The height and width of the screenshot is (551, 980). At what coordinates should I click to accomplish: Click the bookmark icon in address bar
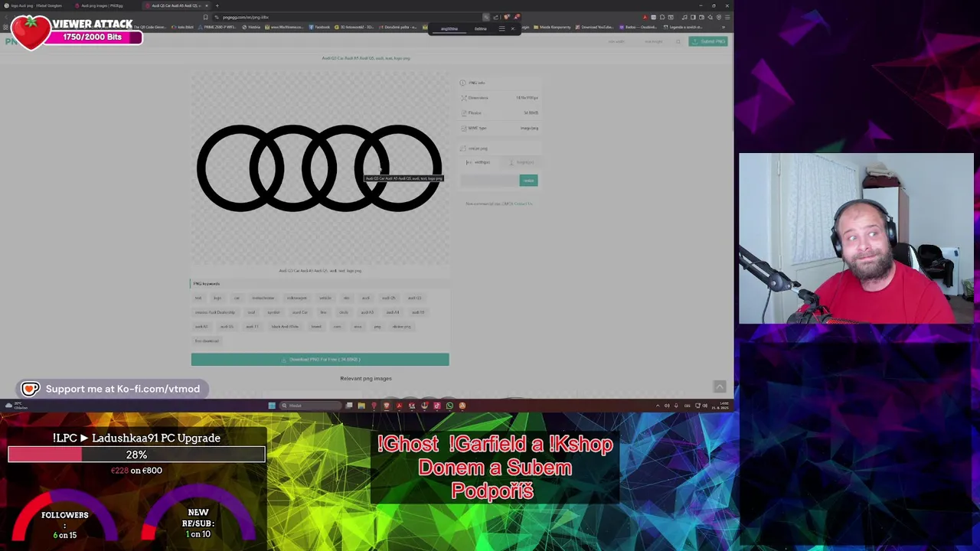pyautogui.click(x=205, y=17)
